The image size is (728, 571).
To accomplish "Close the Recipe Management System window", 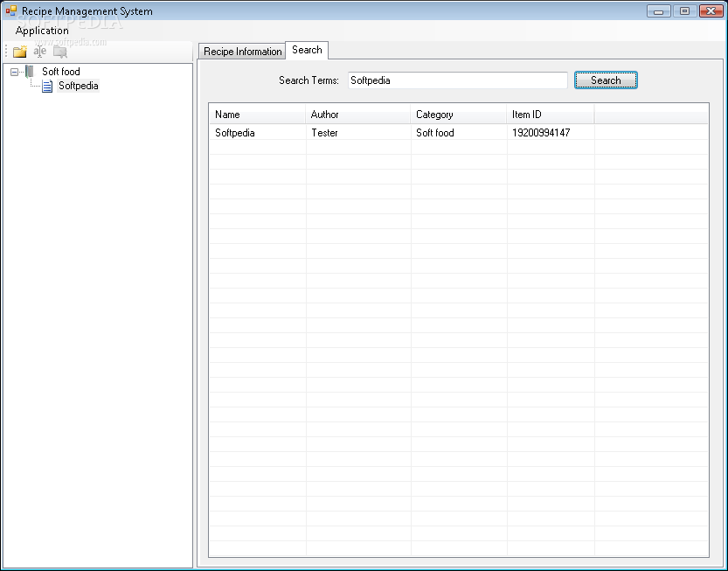I will 711,10.
